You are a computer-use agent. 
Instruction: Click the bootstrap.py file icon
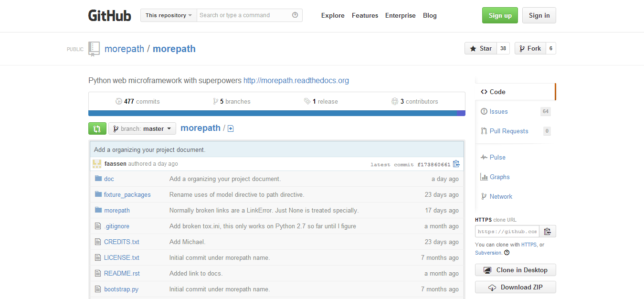pos(98,289)
